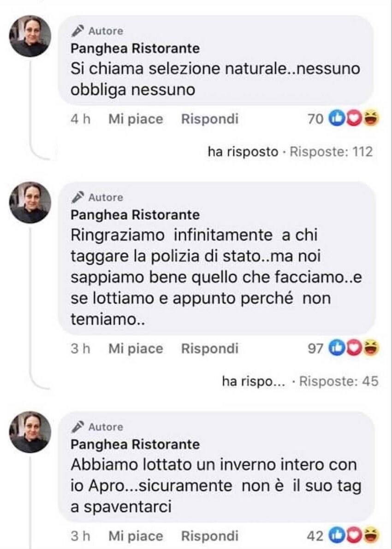Expand the 'Risposte: 112' reply thread
392x549 pixels.
331,152
